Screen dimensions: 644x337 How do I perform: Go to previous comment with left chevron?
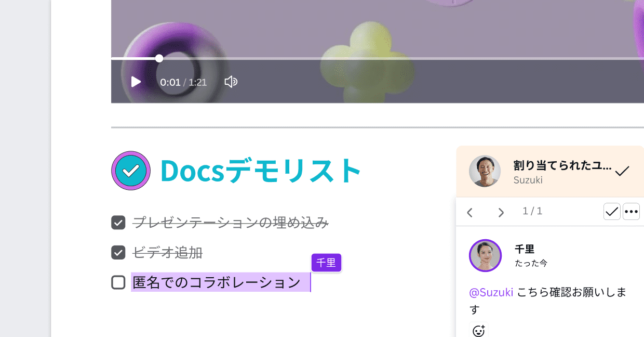tap(469, 212)
